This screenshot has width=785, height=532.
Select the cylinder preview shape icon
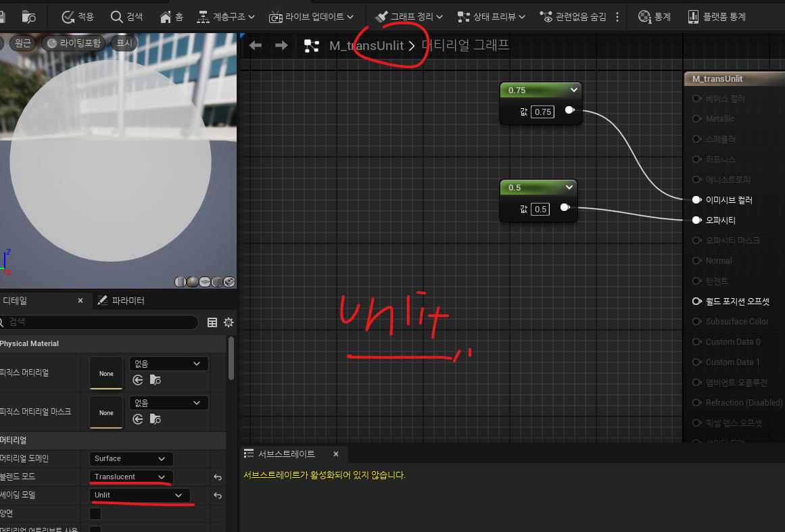click(180, 282)
